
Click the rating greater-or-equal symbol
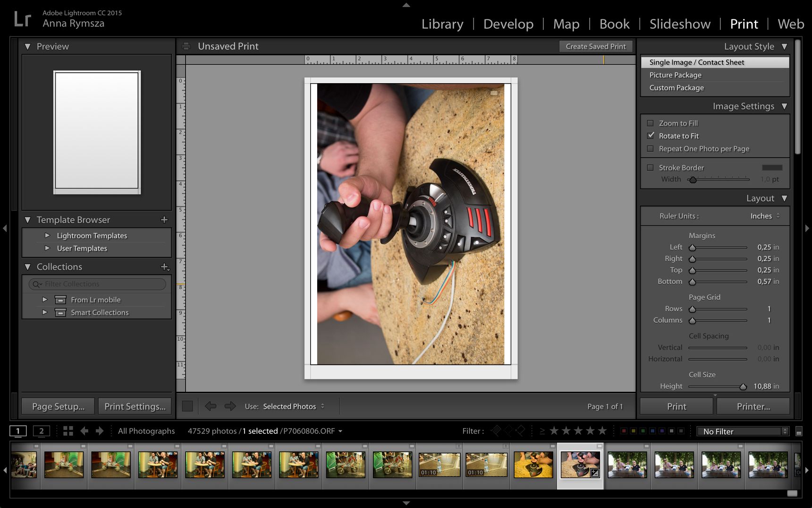(542, 431)
